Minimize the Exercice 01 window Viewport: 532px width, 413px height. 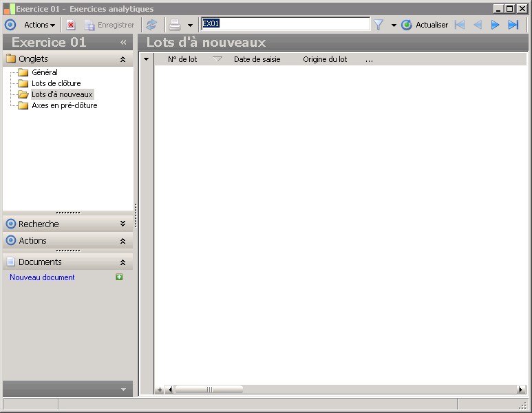coord(498,9)
